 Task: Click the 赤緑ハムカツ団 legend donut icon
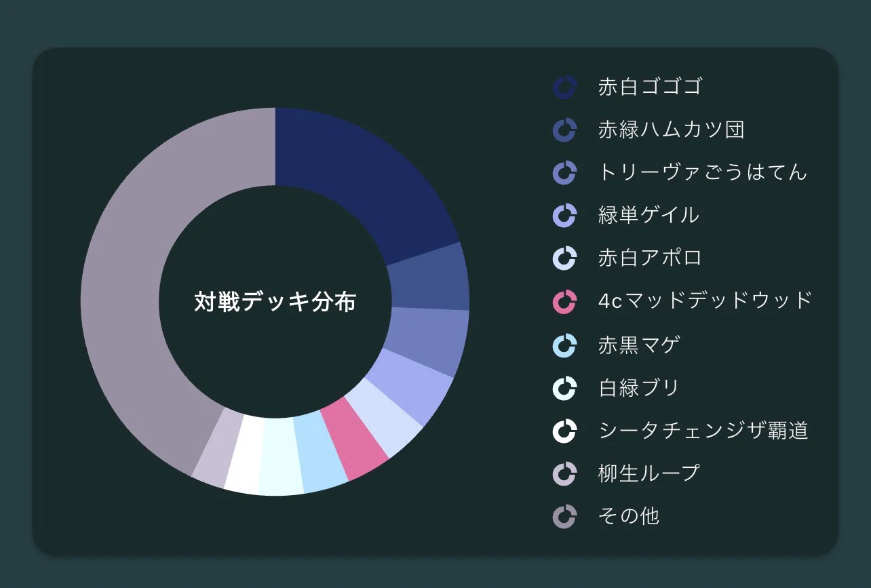(x=564, y=130)
